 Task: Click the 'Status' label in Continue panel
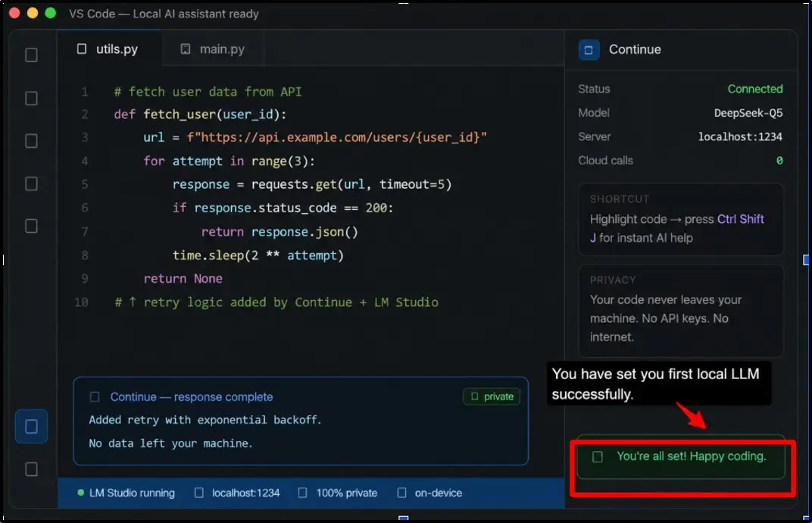tap(594, 89)
